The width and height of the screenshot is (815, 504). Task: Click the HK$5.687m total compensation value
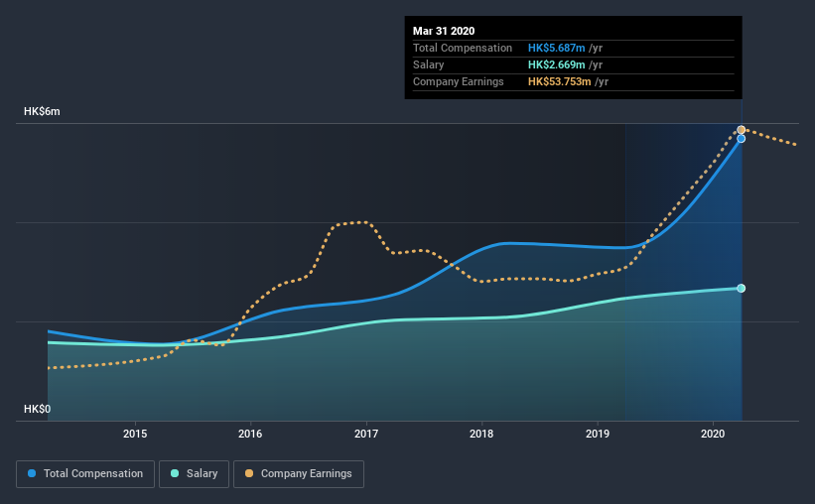[556, 48]
